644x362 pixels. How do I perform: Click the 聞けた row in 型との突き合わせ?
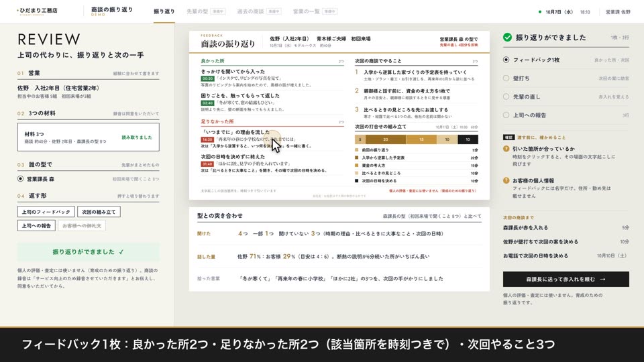(x=339, y=233)
